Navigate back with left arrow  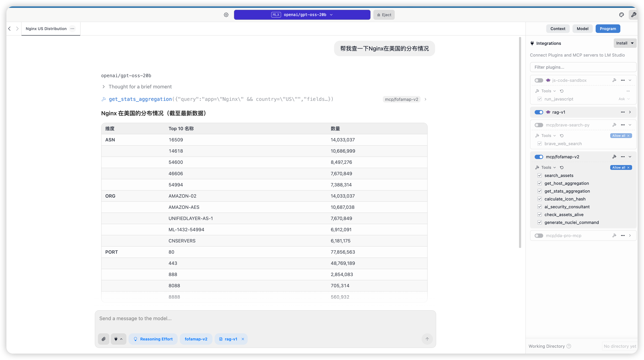point(9,28)
